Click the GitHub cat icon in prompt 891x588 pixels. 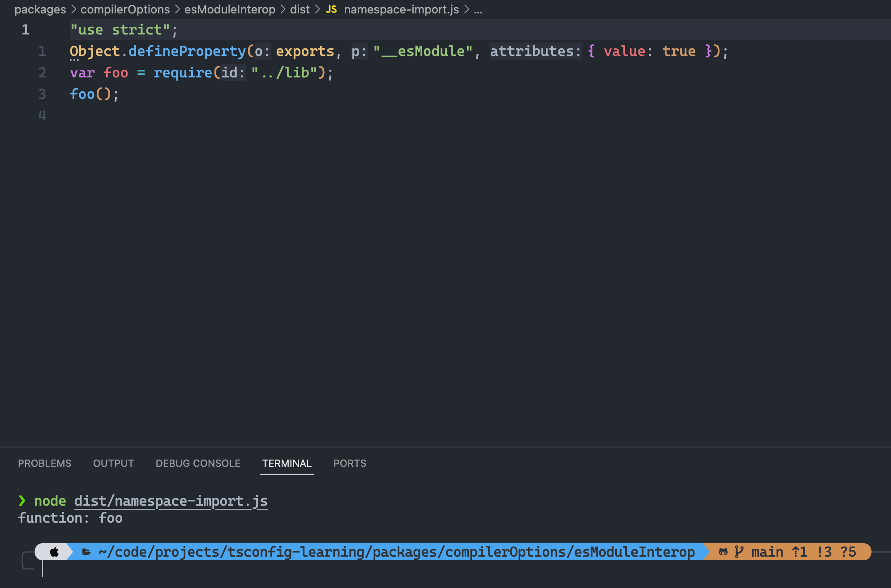[x=723, y=552]
